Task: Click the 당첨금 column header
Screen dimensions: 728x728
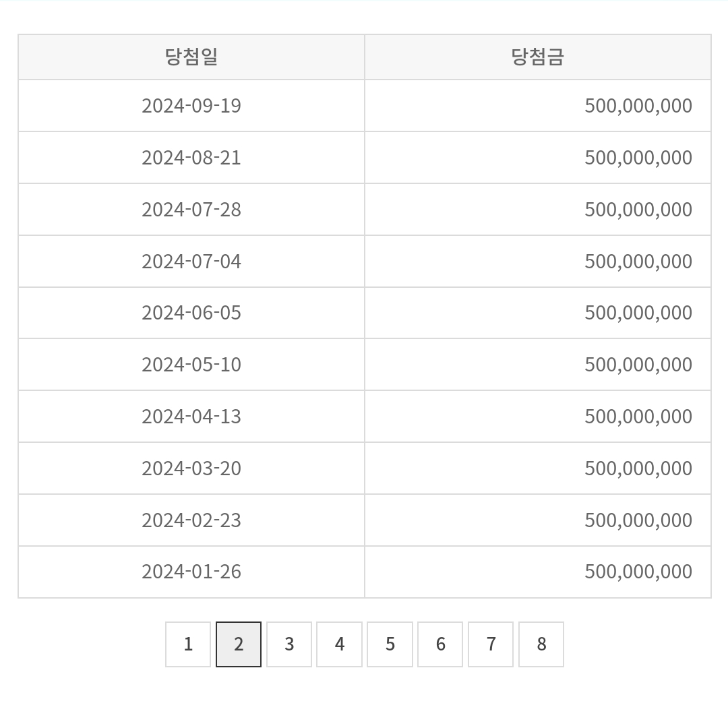Action: [537, 57]
